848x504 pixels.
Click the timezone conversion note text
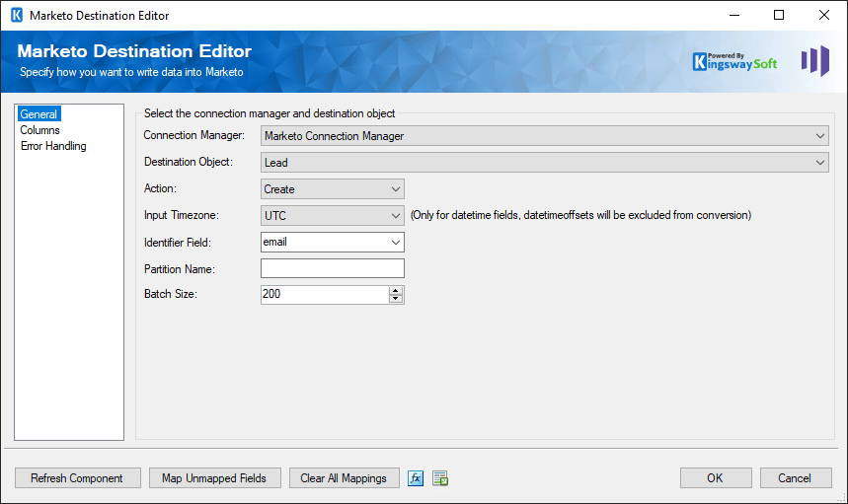point(580,215)
